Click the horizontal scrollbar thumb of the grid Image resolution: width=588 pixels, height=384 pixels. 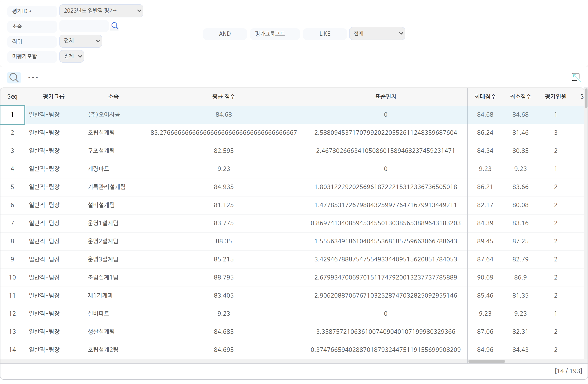pyautogui.click(x=486, y=362)
